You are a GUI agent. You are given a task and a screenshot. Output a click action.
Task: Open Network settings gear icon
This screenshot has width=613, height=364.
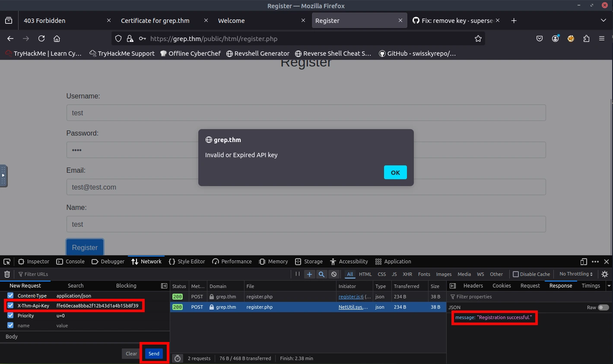point(605,274)
